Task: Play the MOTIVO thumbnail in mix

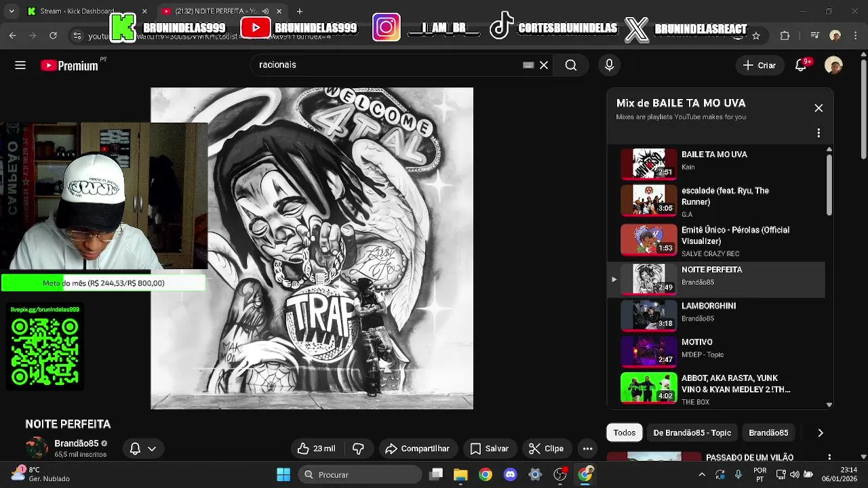Action: click(x=649, y=351)
